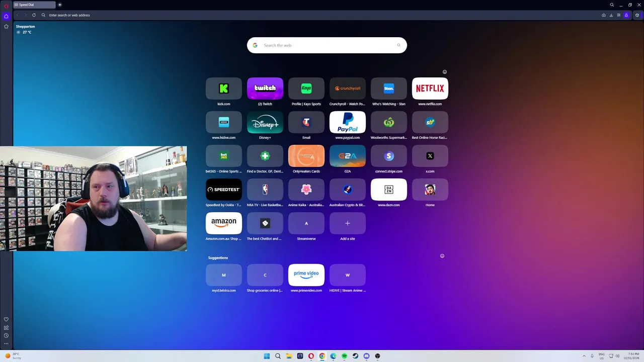The height and width of the screenshot is (362, 644).
Task: Open the sidebar history clock icon
Action: click(x=6, y=335)
